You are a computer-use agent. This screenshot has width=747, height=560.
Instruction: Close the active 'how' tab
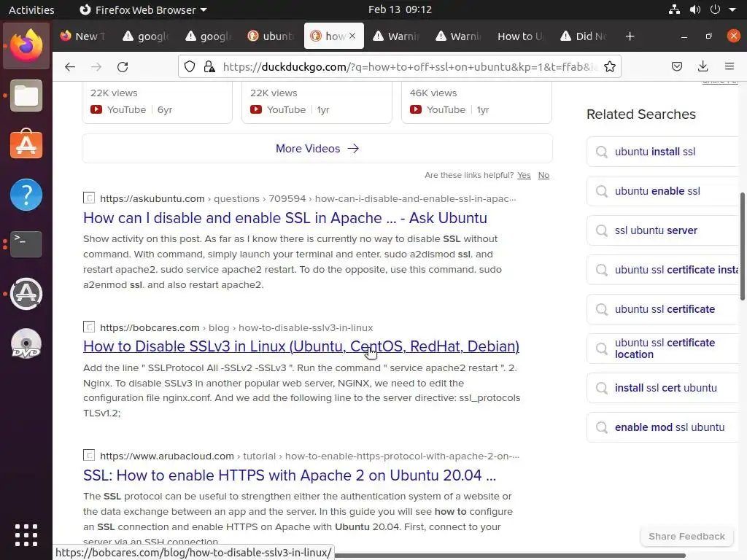352,36
